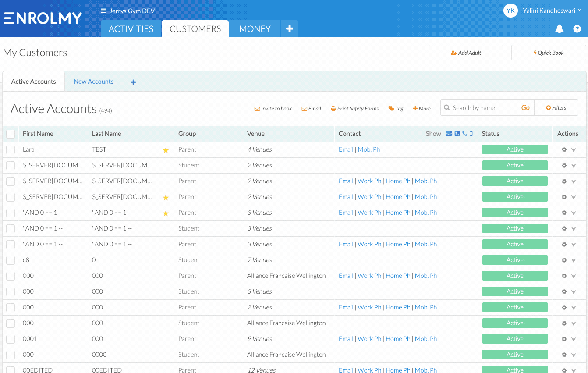Image resolution: width=588 pixels, height=373 pixels.
Task: Expand the 000 0000 row dropdown arrow
Action: [574, 355]
